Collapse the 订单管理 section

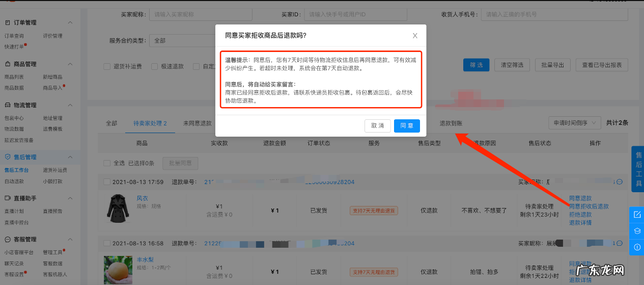coord(70,22)
